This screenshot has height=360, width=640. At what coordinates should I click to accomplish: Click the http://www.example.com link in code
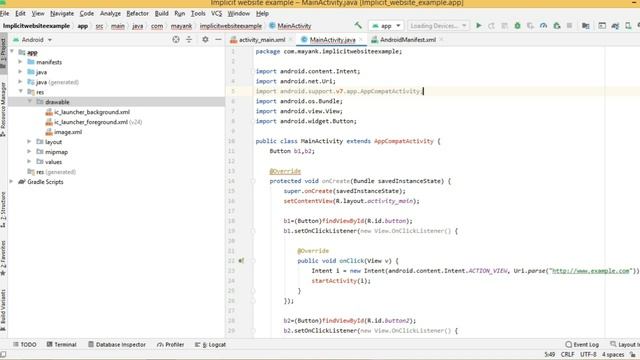[x=591, y=271]
